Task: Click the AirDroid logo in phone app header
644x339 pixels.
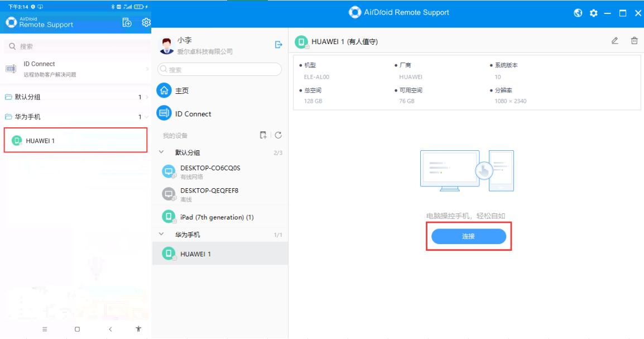Action: coord(12,22)
